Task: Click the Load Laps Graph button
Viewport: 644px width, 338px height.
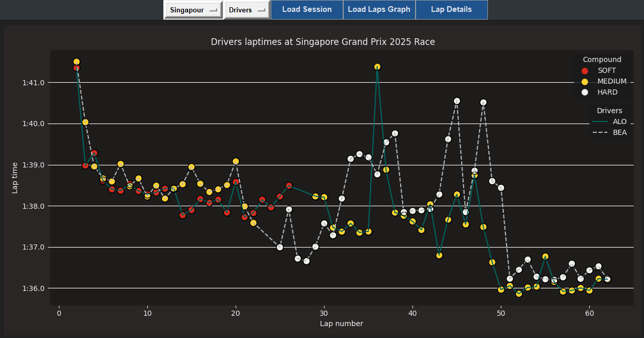Action: (379, 9)
